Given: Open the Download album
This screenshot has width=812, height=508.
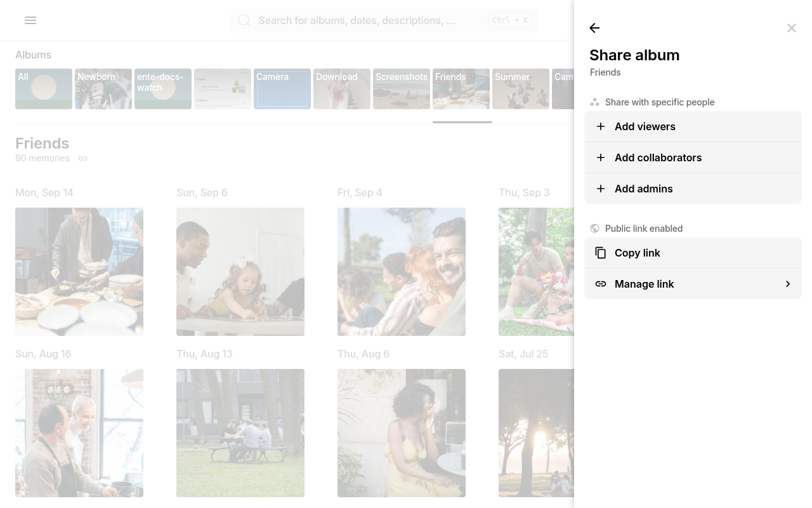Looking at the screenshot, I should click(x=342, y=89).
